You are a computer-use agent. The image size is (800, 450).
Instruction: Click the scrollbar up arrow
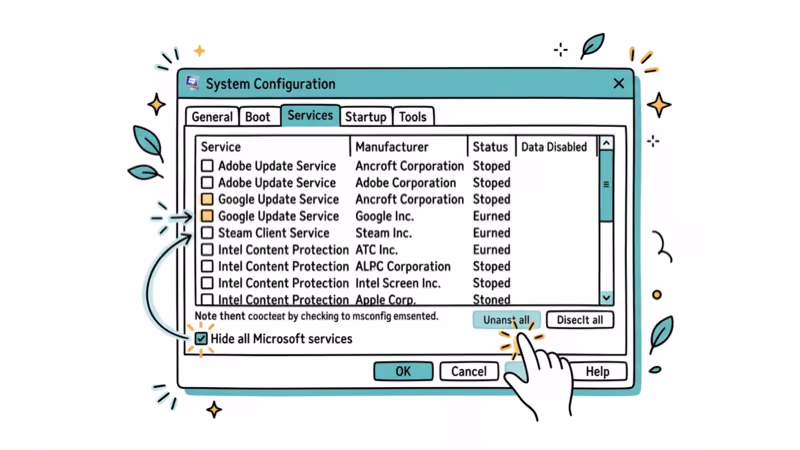coord(606,143)
